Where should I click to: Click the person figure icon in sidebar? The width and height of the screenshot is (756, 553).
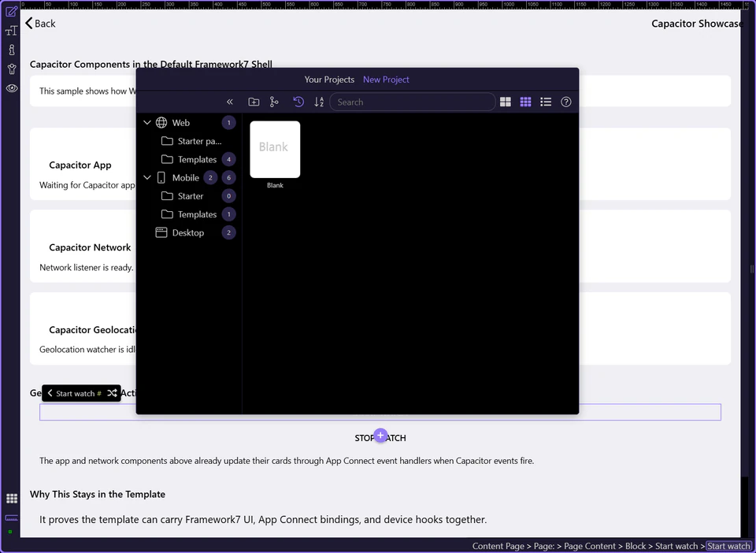[x=12, y=69]
